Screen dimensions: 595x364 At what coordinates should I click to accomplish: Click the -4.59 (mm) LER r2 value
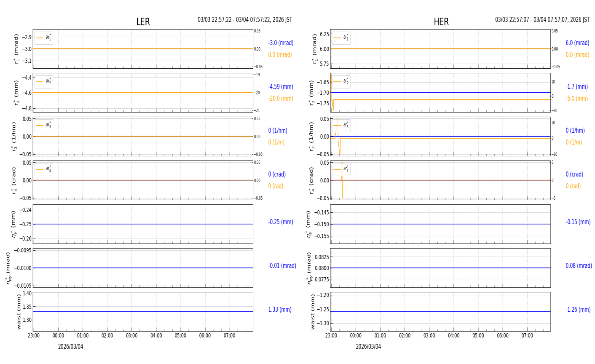pos(281,87)
